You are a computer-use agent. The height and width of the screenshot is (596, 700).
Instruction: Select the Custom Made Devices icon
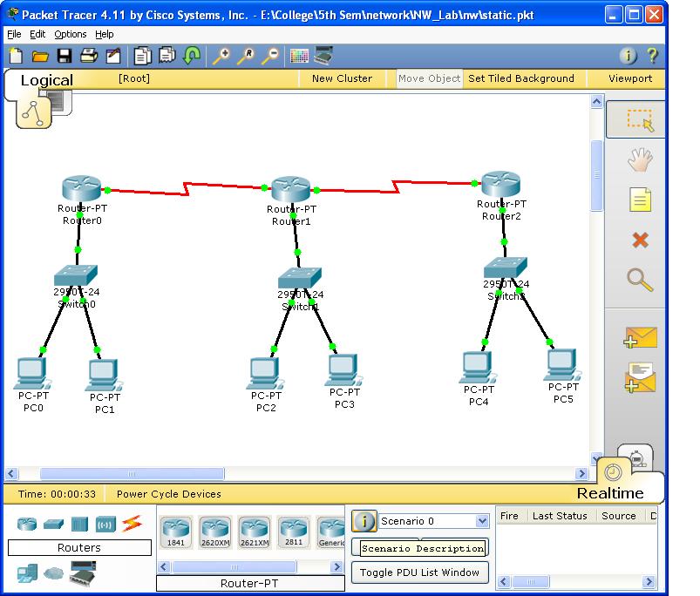point(83,572)
